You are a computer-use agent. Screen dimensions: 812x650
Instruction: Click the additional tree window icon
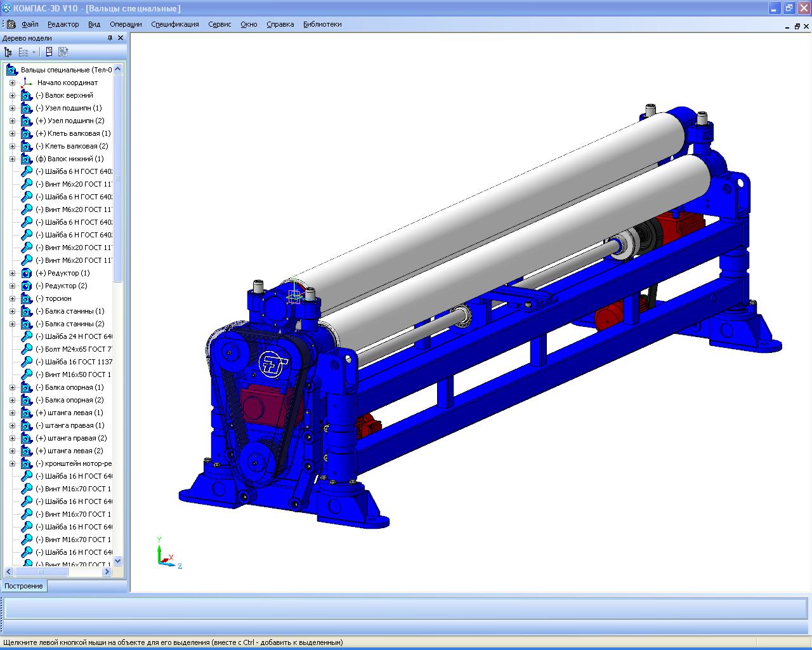click(49, 52)
